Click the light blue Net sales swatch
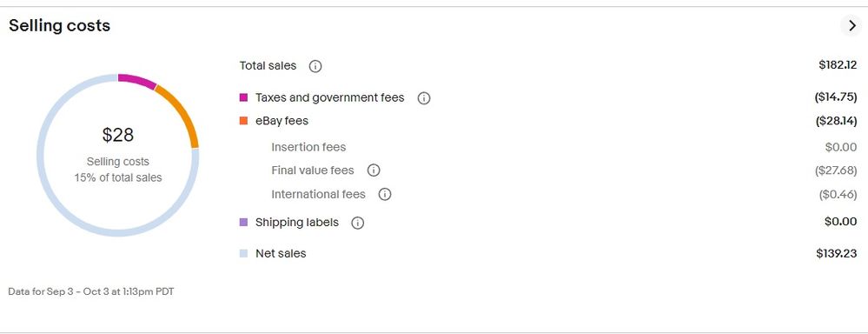Viewport: 868px width, 334px height. pos(243,254)
